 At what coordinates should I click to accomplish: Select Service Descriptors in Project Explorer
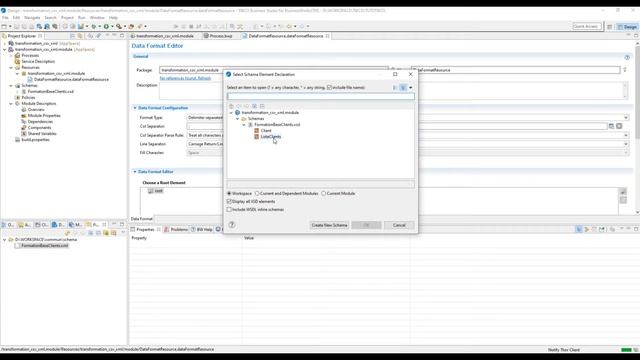pos(38,61)
